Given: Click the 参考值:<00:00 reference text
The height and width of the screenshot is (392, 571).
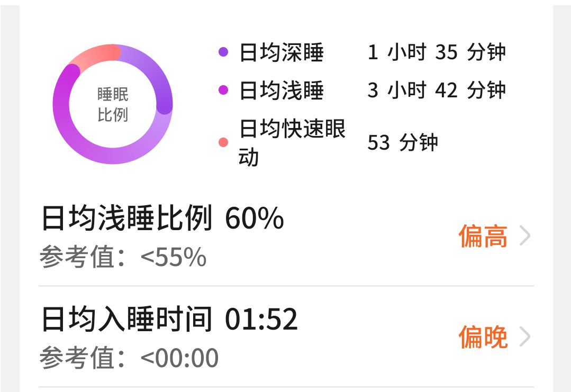Looking at the screenshot, I should [x=129, y=358].
